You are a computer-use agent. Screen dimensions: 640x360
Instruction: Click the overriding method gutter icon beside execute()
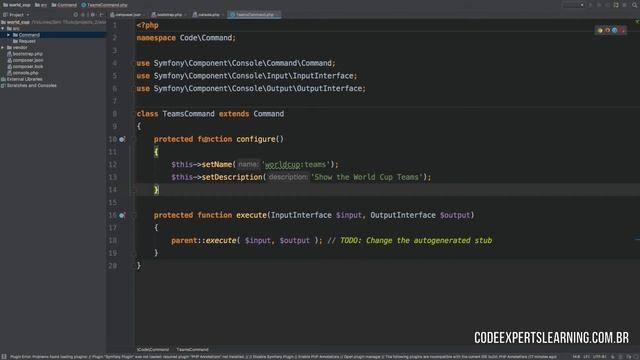(122, 215)
